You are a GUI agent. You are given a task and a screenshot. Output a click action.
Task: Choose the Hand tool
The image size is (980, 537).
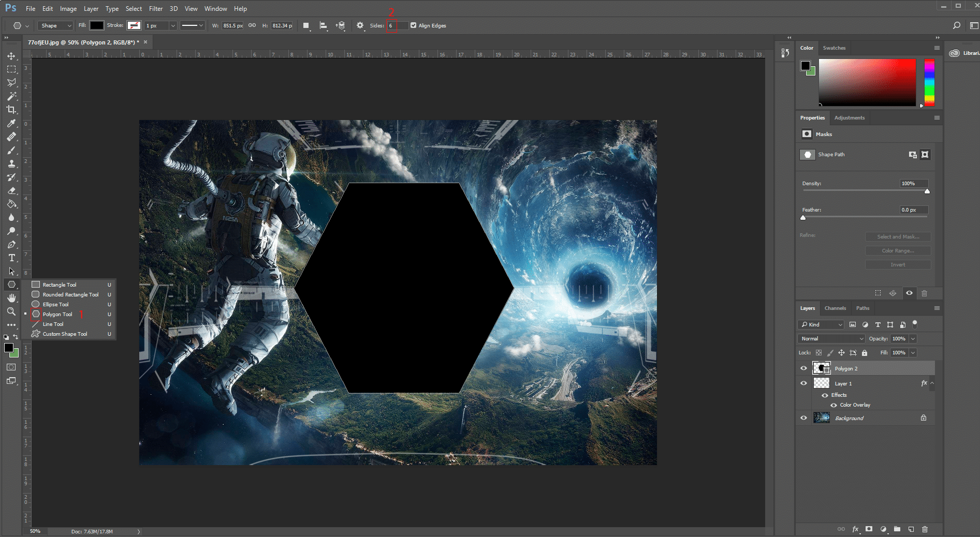pyautogui.click(x=11, y=298)
